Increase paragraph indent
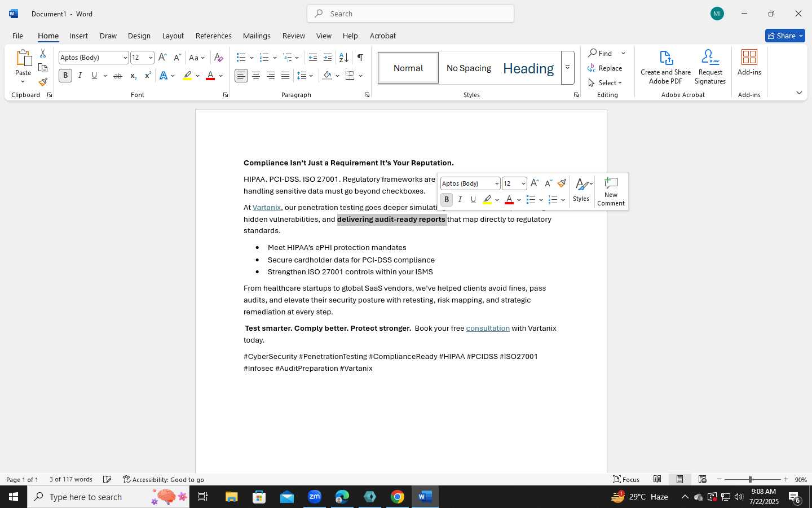812x508 pixels. [328, 58]
